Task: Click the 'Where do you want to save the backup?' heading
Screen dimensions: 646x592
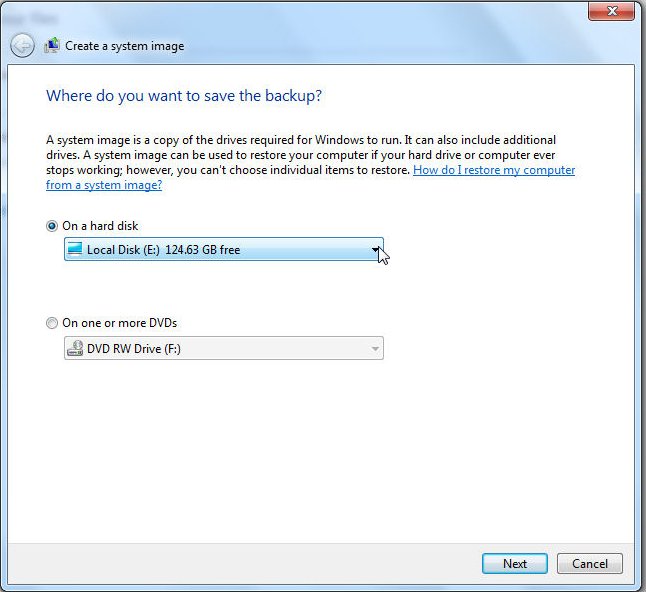Action: 184,96
